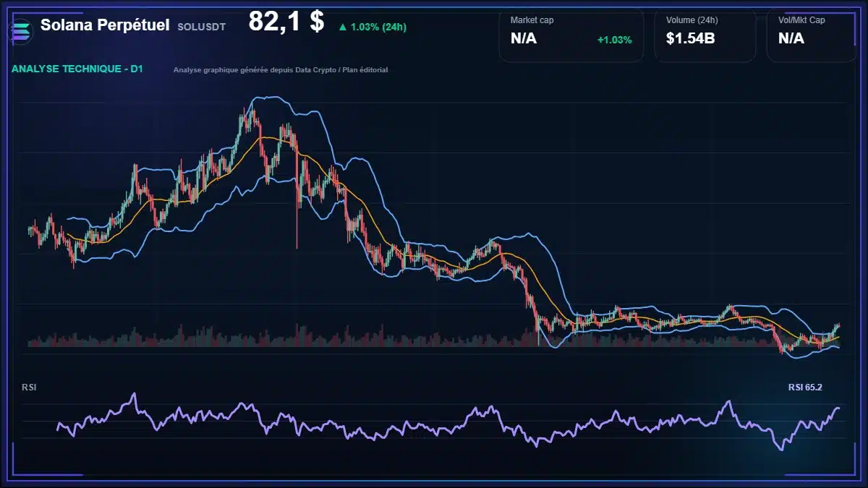
Task: Click the ANALYSE TECHNIQUE - D1 heading
Action: [x=77, y=69]
